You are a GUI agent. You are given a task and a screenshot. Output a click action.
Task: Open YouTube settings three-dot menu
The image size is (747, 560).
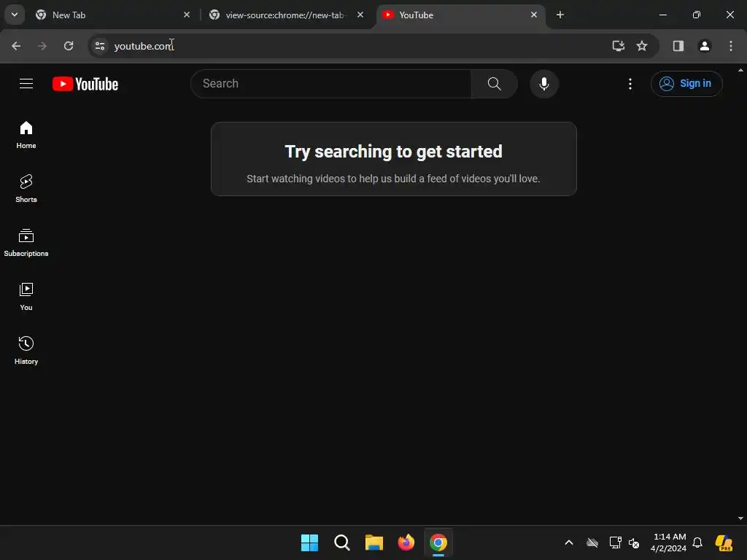pos(630,84)
